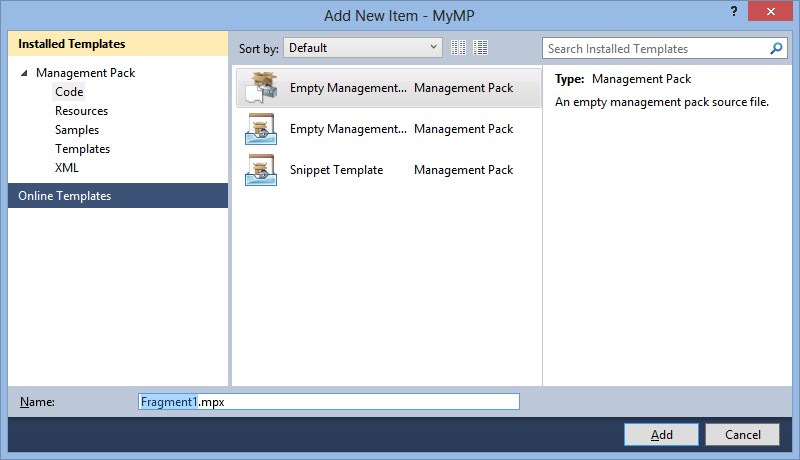Click the Name field containing Fragment1.mpx
The height and width of the screenshot is (460, 800).
point(329,402)
